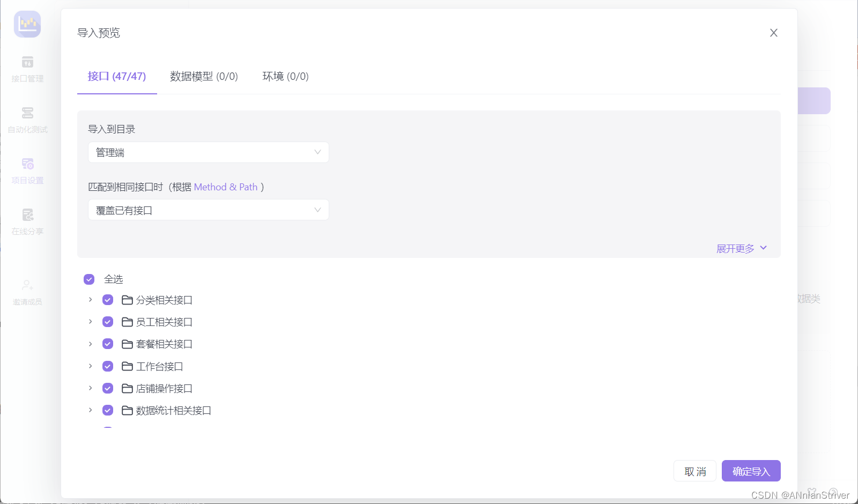
Task: Expand 分类相关接口 tree node
Action: [90, 300]
